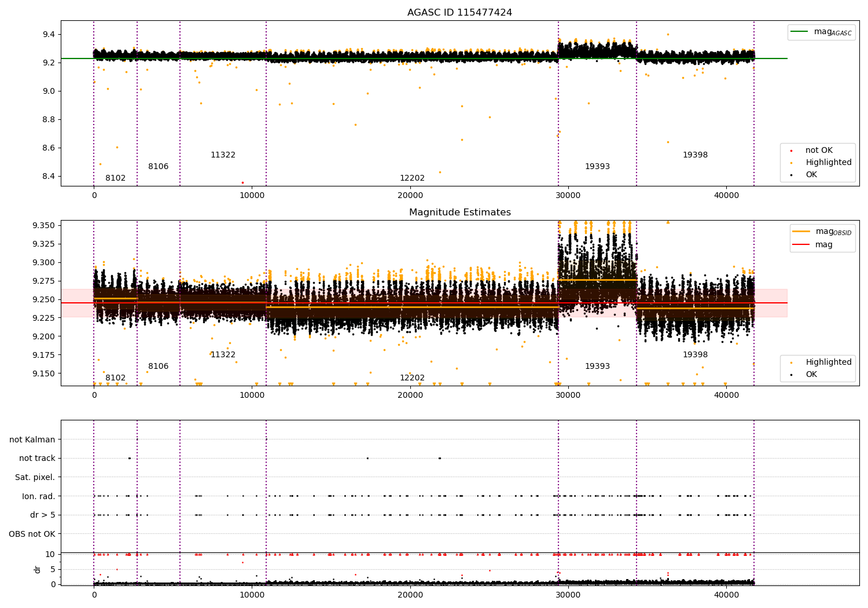The image size is (868, 608).
Task: Click the red 'not OK' legend marker
Action: point(791,151)
